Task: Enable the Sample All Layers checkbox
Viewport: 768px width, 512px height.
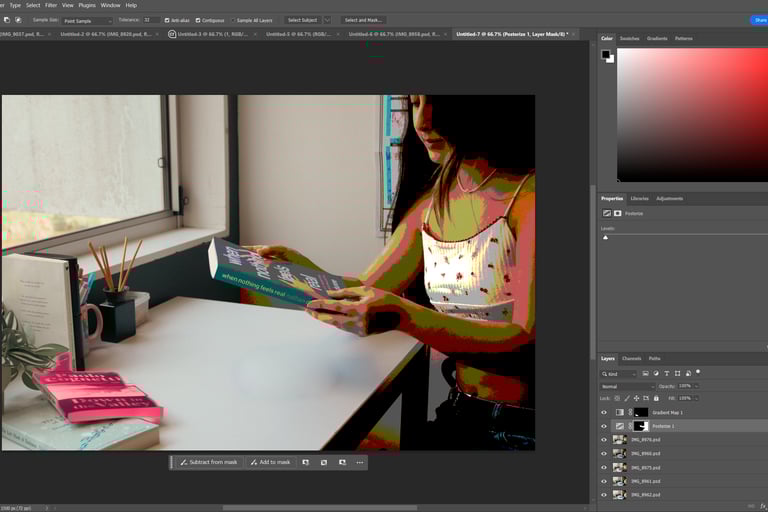Action: click(233, 21)
